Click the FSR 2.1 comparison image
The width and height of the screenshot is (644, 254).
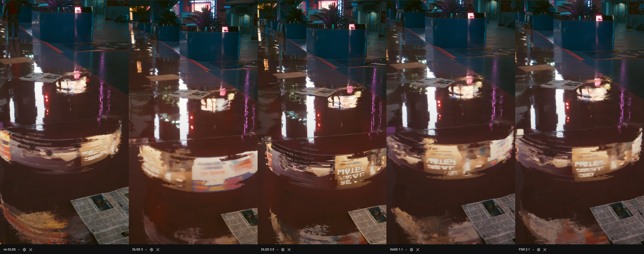(x=579, y=122)
